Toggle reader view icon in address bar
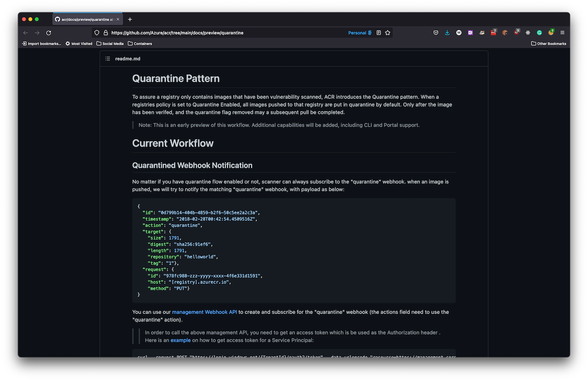The height and width of the screenshot is (381, 588). pos(379,33)
